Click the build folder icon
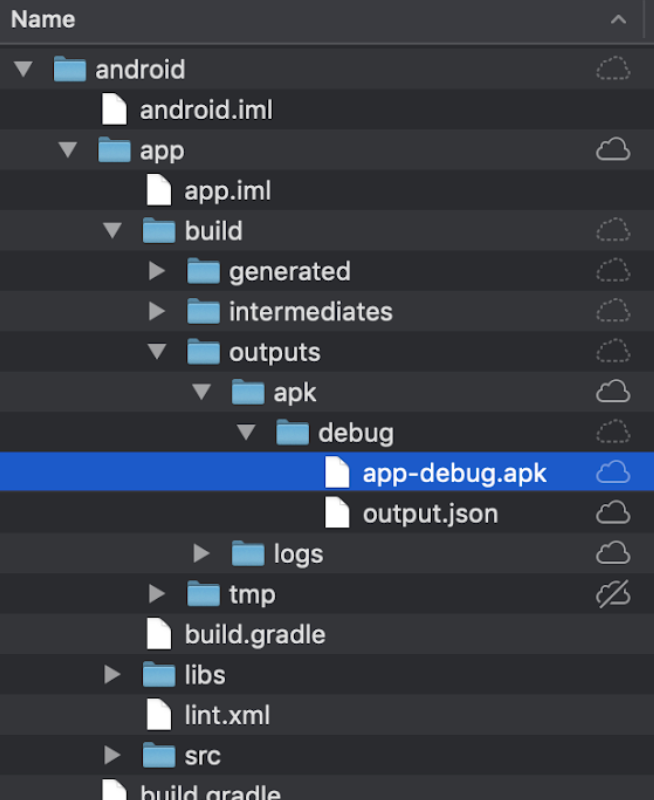Screen dimensions: 654x800 (x=159, y=230)
